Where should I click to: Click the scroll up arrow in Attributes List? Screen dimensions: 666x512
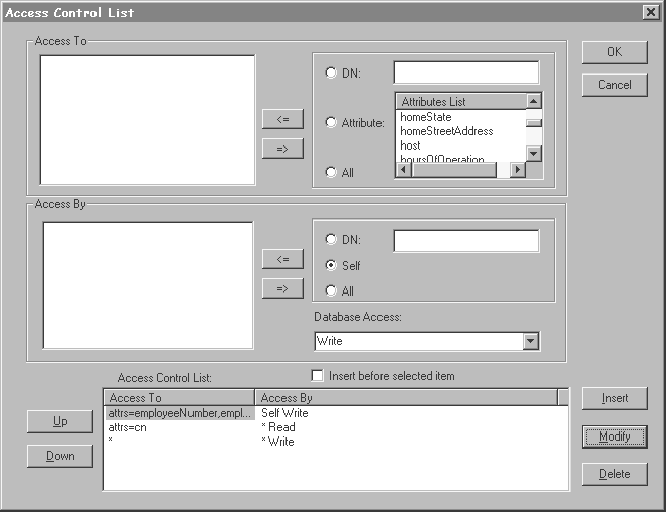point(534,101)
